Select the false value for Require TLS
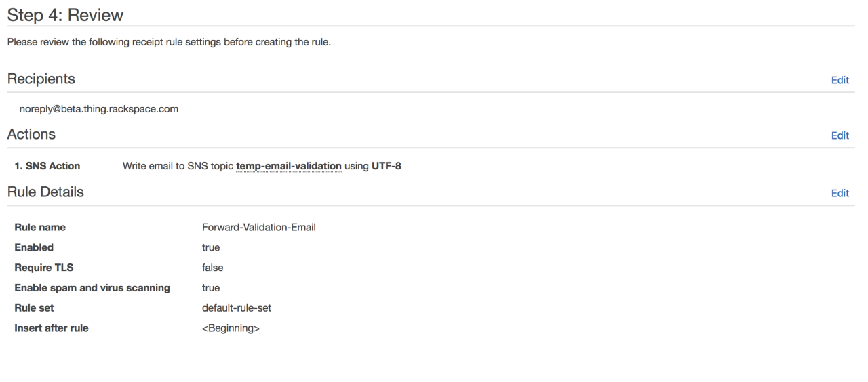Image resolution: width=868 pixels, height=382 pixels. (212, 268)
